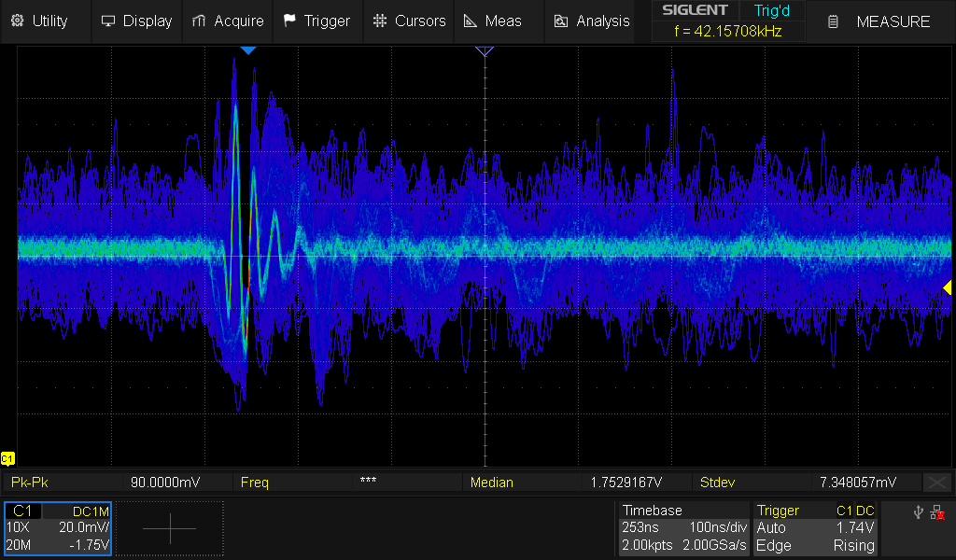Click the Meas ruler icon
The height and width of the screenshot is (560, 956).
470,21
